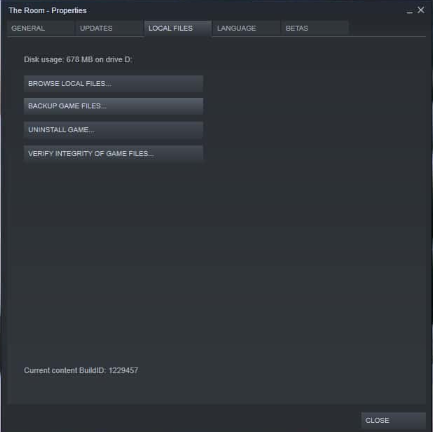This screenshot has width=433, height=432.
Task: Click Browse Local Files button
Action: pos(113,84)
